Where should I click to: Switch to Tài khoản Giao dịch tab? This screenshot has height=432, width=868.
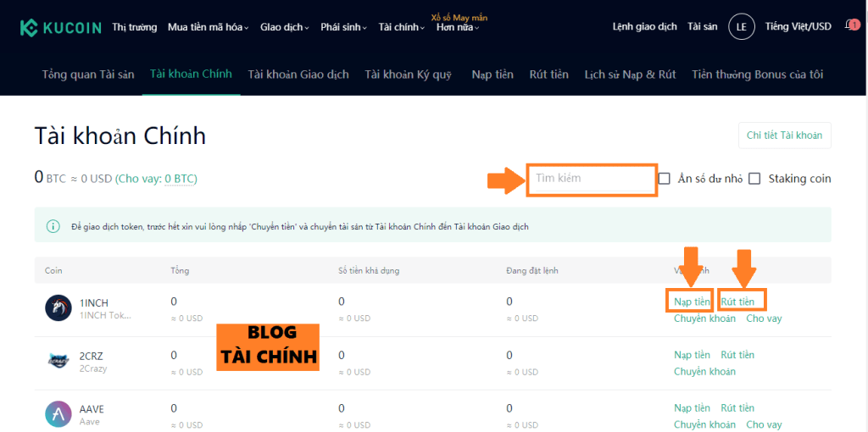[298, 75]
